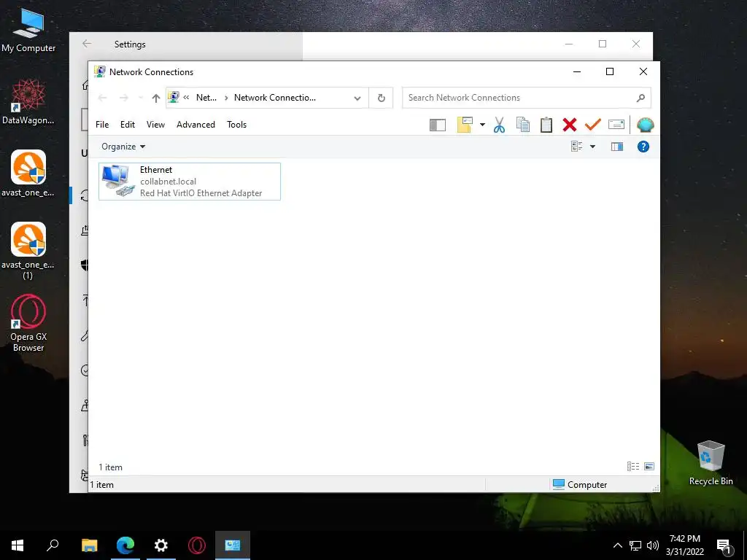The height and width of the screenshot is (560, 747).
Task: Click the Network Connections back arrow
Action: pos(102,98)
